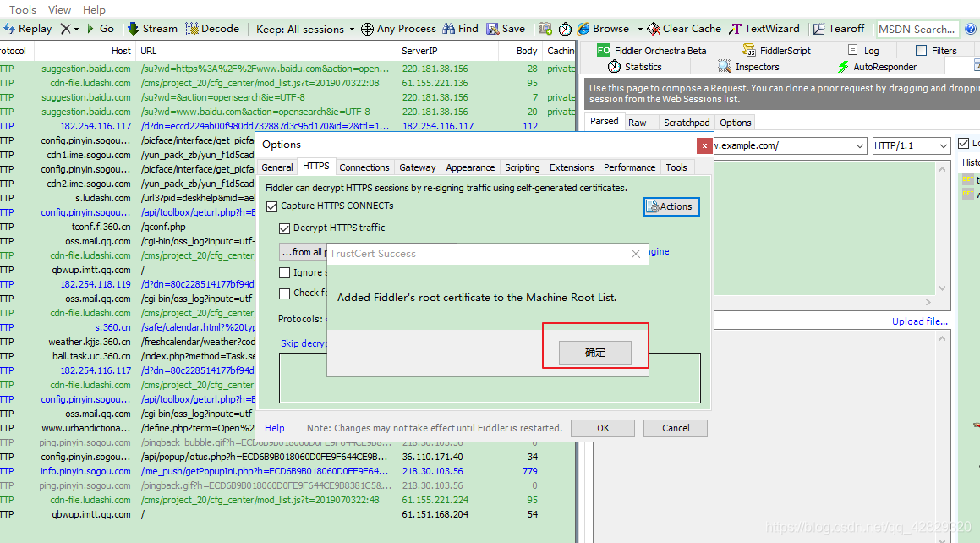The width and height of the screenshot is (980, 543).
Task: Open the composer URL dropdown
Action: pos(860,145)
